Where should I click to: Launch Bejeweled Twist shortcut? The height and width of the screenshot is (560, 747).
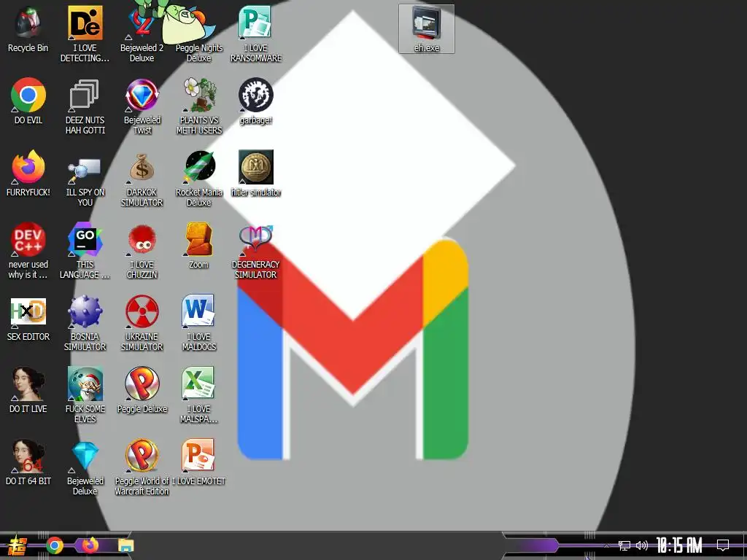point(142,106)
